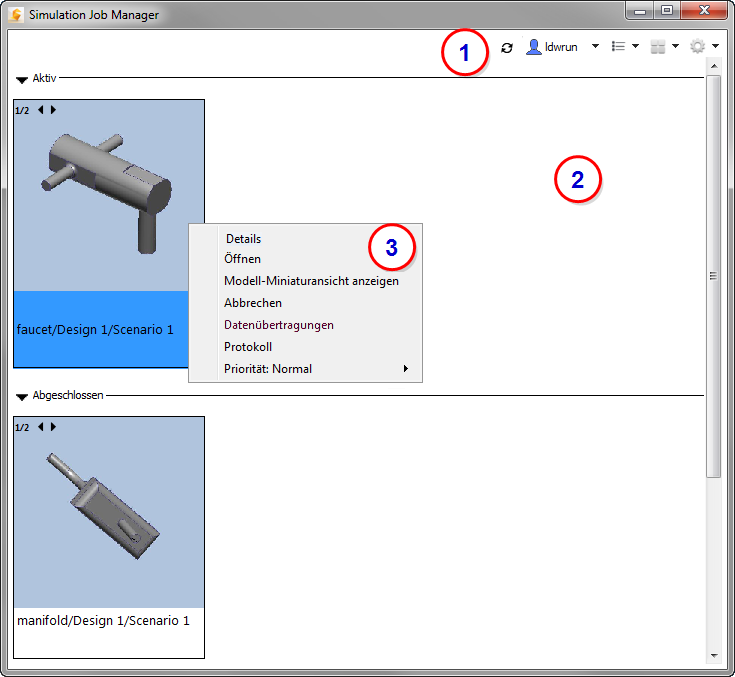This screenshot has width=735, height=677.
Task: Show next image on manifold thumbnail
Action: [53, 427]
